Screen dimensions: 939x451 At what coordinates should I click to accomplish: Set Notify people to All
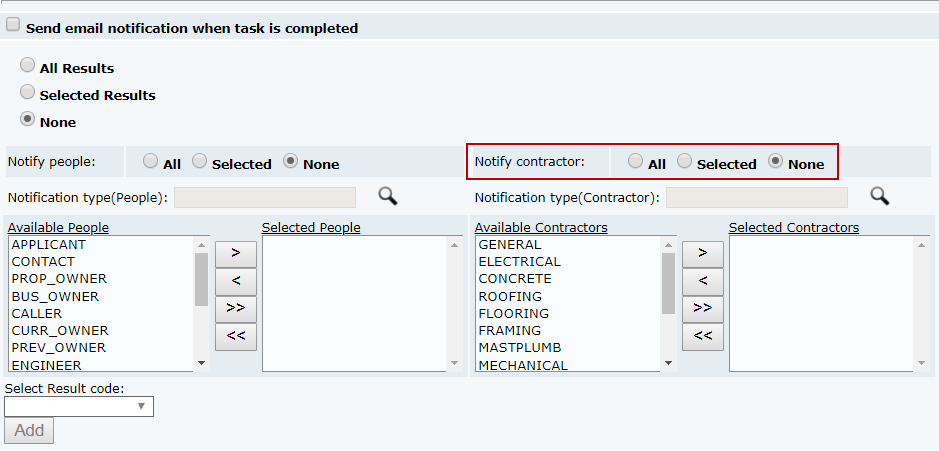(x=150, y=161)
